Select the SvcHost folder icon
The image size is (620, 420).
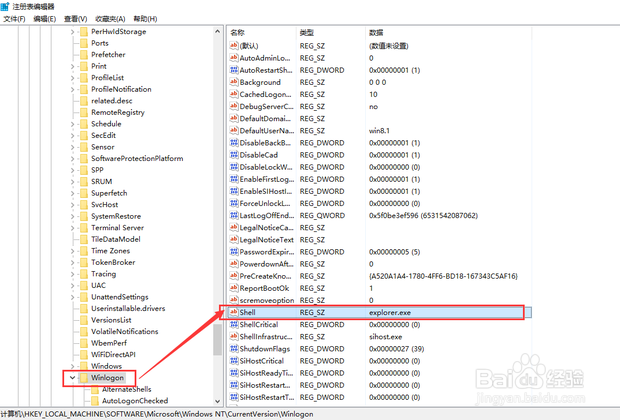[x=84, y=205]
